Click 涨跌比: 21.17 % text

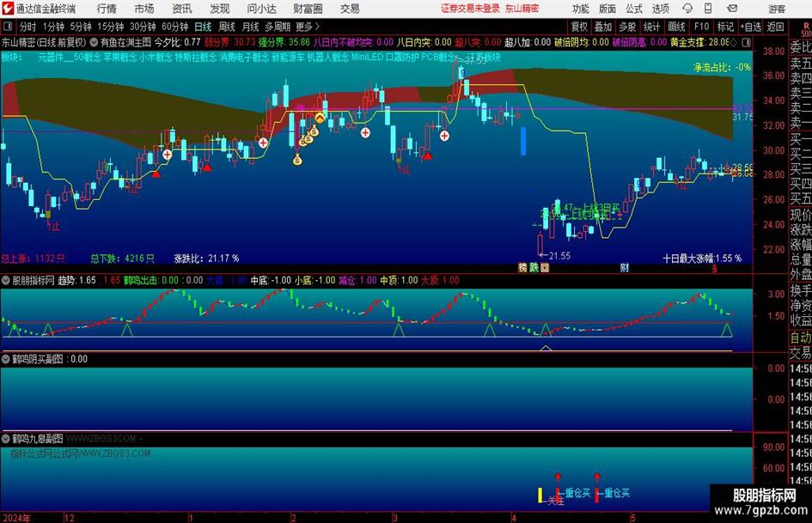click(206, 258)
